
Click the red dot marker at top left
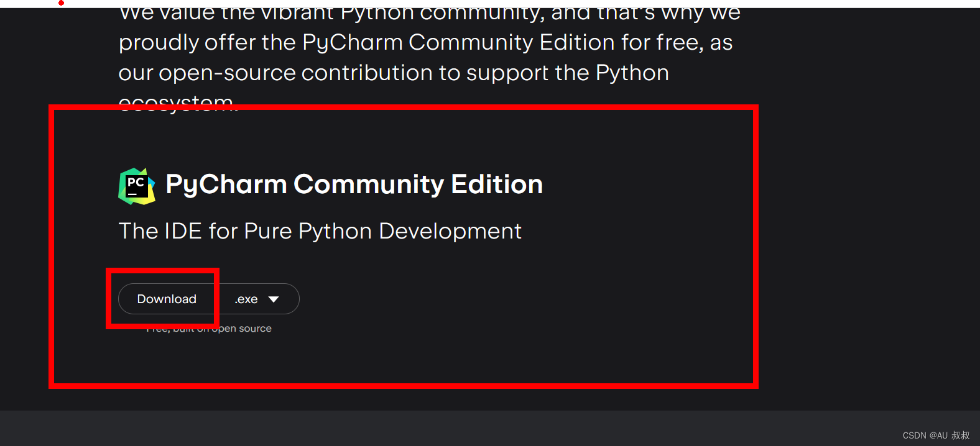(60, 3)
